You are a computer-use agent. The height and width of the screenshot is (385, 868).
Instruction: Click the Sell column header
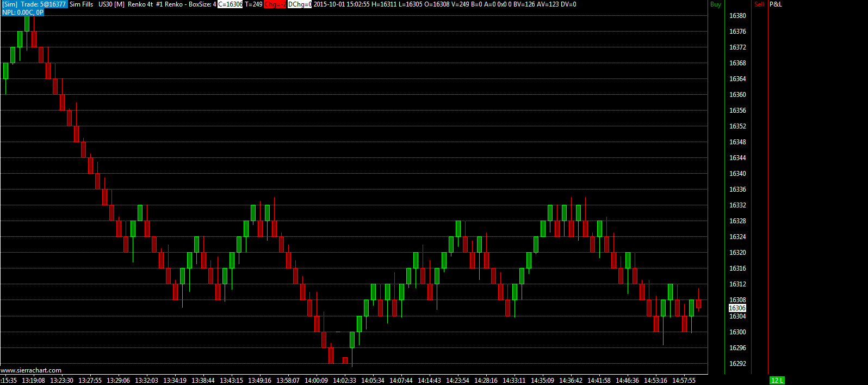point(760,4)
